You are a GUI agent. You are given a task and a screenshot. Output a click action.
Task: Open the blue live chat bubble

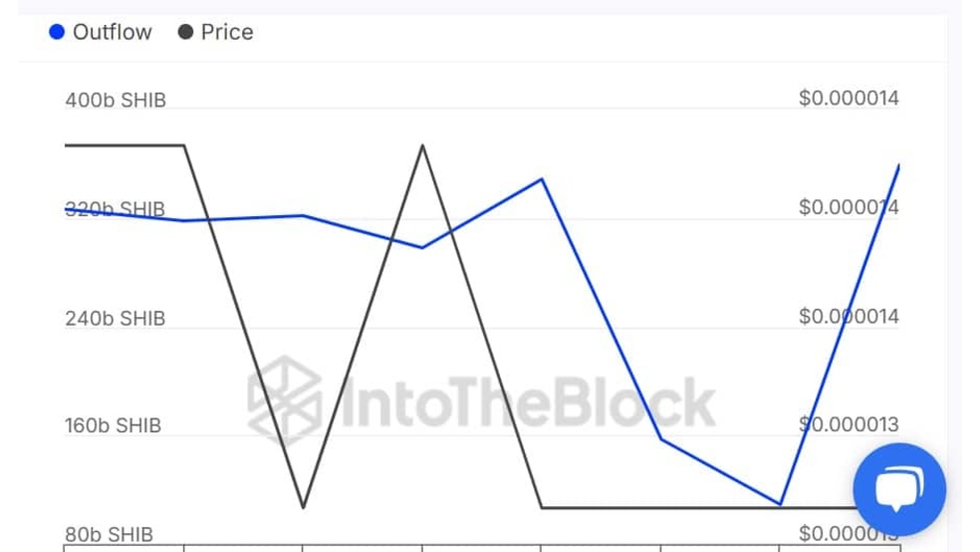click(x=898, y=489)
